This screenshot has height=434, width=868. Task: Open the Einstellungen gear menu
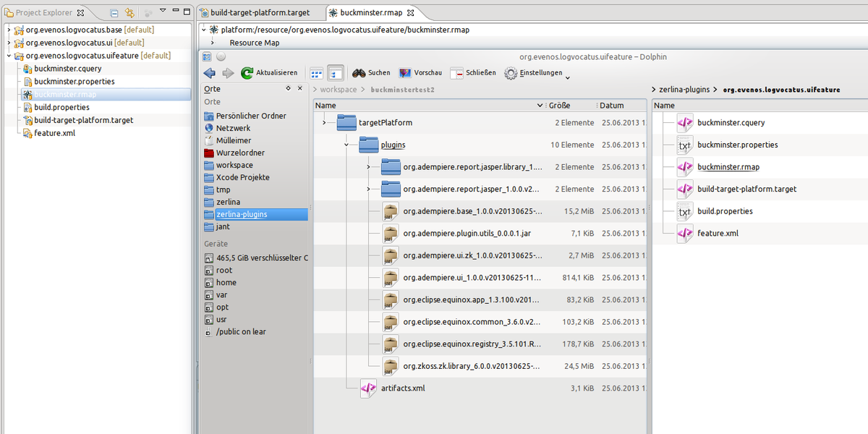534,73
